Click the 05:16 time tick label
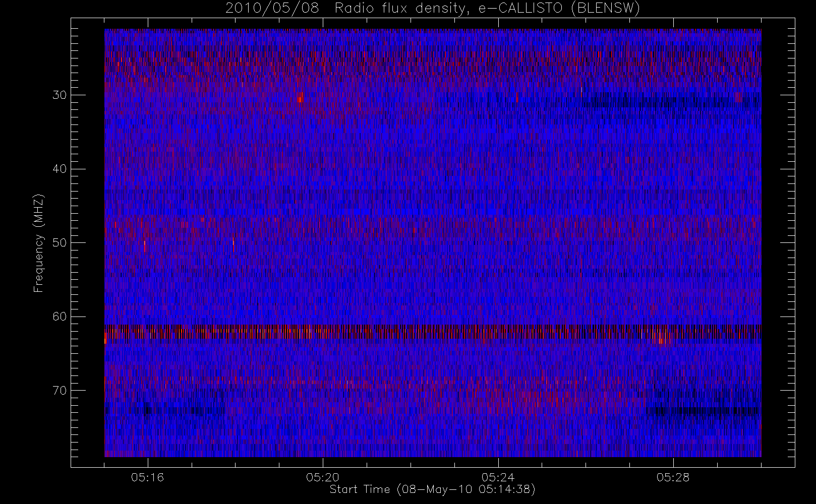Screen dimensions: 816x504 click(147, 477)
